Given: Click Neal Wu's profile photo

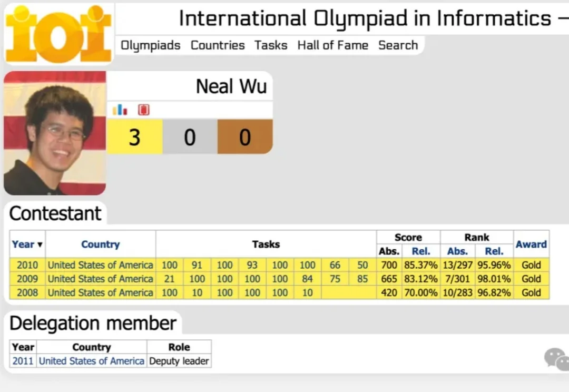Looking at the screenshot, I should [55, 133].
